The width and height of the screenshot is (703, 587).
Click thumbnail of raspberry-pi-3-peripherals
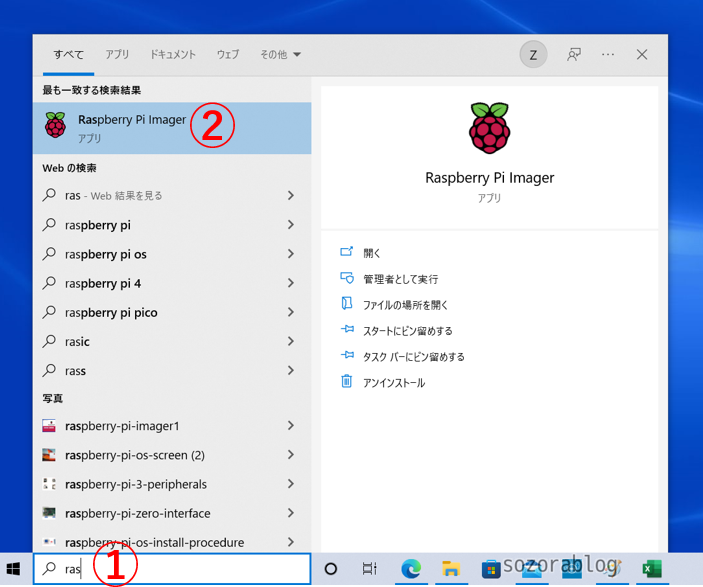pos(49,484)
